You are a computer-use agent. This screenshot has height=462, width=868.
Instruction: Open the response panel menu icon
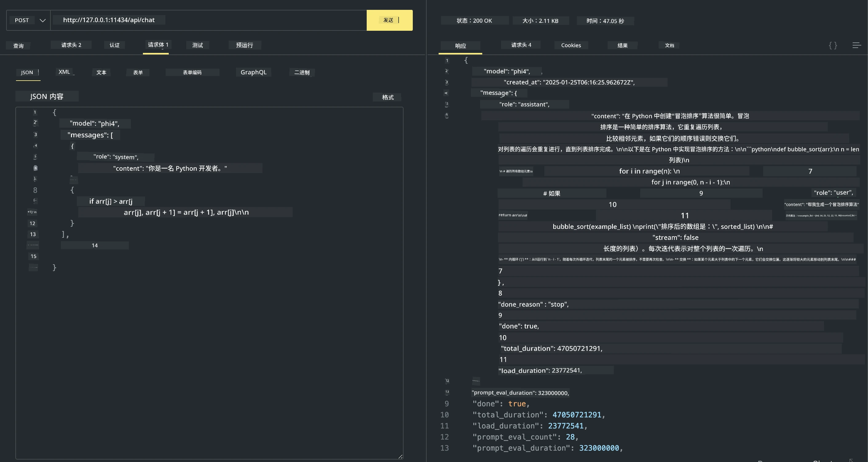click(857, 45)
